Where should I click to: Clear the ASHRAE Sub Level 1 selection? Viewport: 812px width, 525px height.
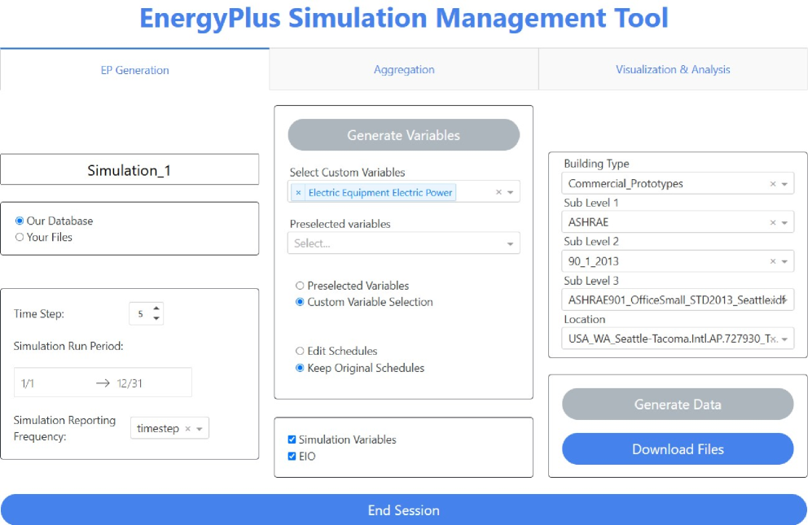773,223
